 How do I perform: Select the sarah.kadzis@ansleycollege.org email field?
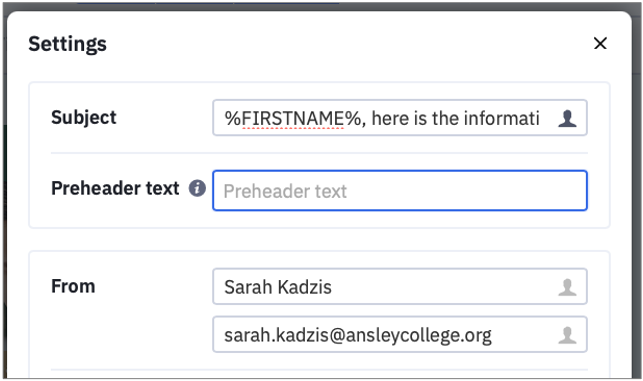click(400, 335)
